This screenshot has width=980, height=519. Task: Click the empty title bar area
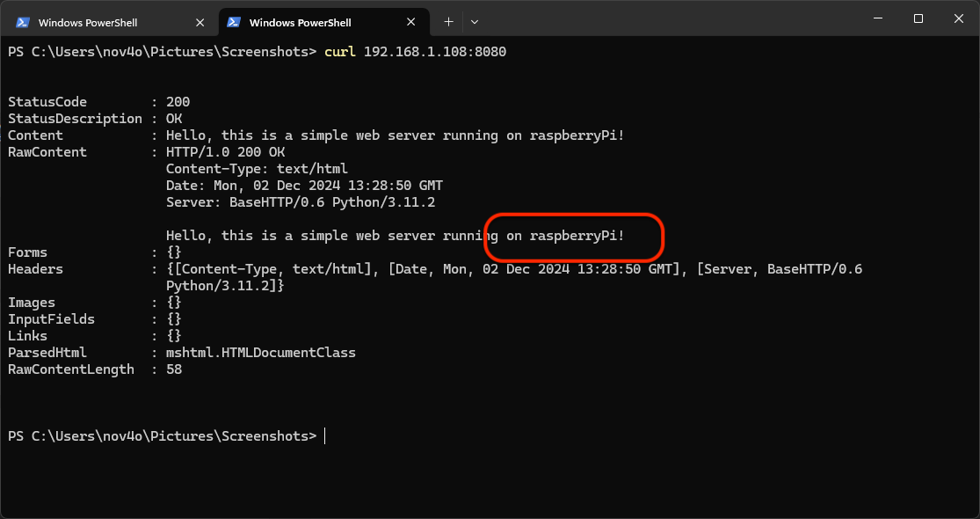tap(668, 19)
